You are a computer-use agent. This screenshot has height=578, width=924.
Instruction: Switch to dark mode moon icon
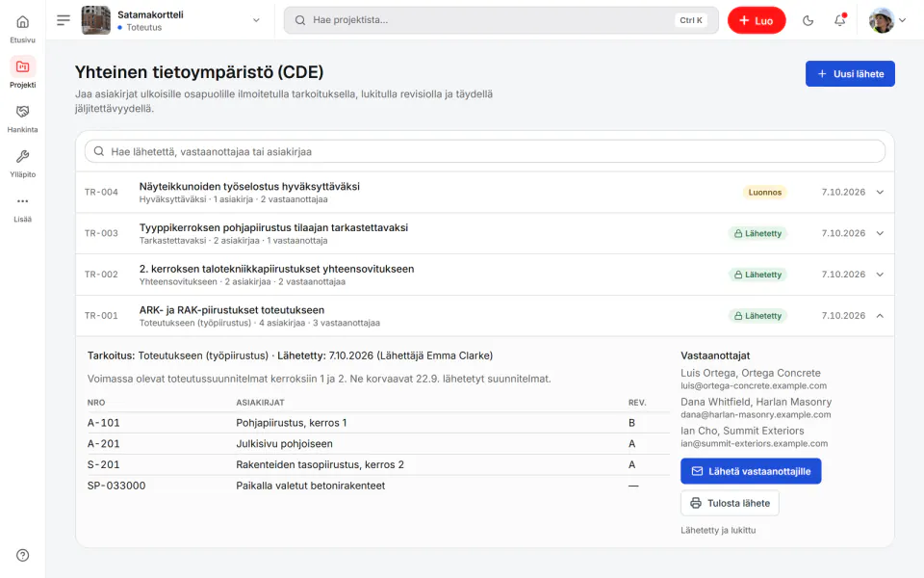click(x=808, y=20)
